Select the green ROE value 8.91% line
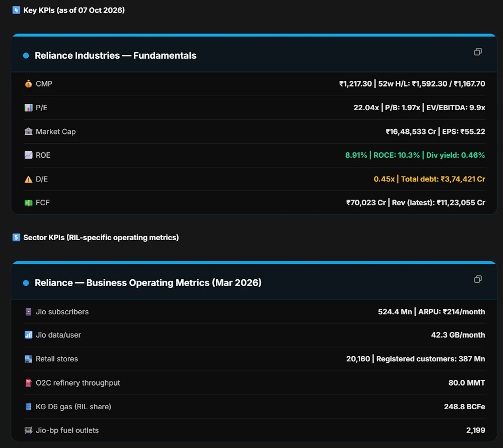503x448 pixels. 415,155
